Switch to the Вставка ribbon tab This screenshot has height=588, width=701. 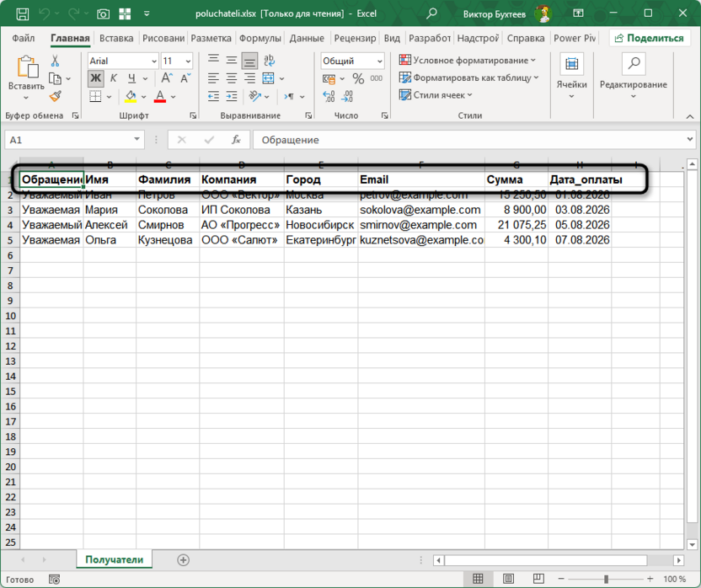coord(116,39)
